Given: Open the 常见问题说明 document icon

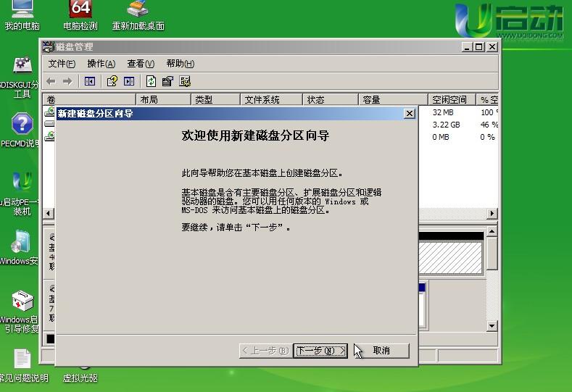Looking at the screenshot, I should point(22,365).
